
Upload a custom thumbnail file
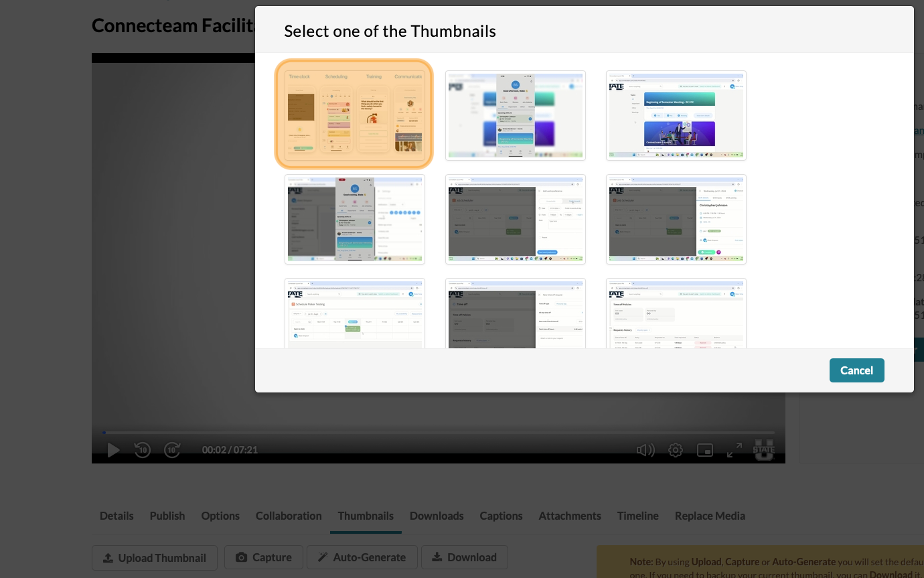pos(154,557)
